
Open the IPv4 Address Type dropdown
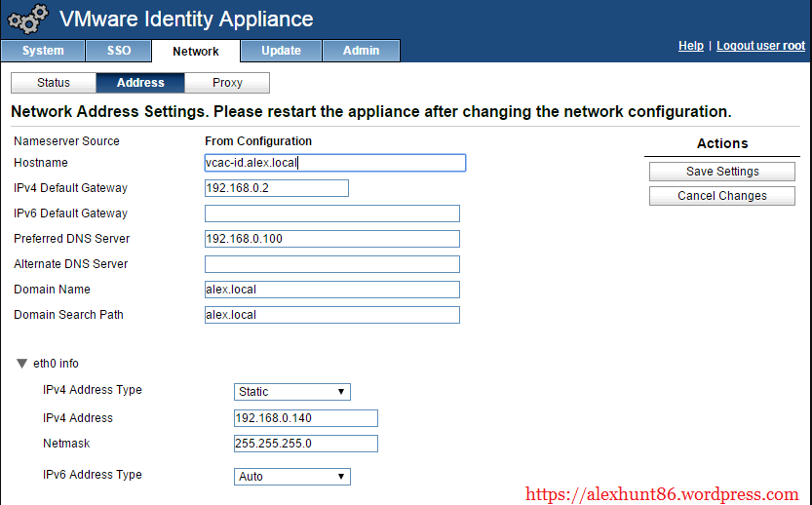point(292,392)
